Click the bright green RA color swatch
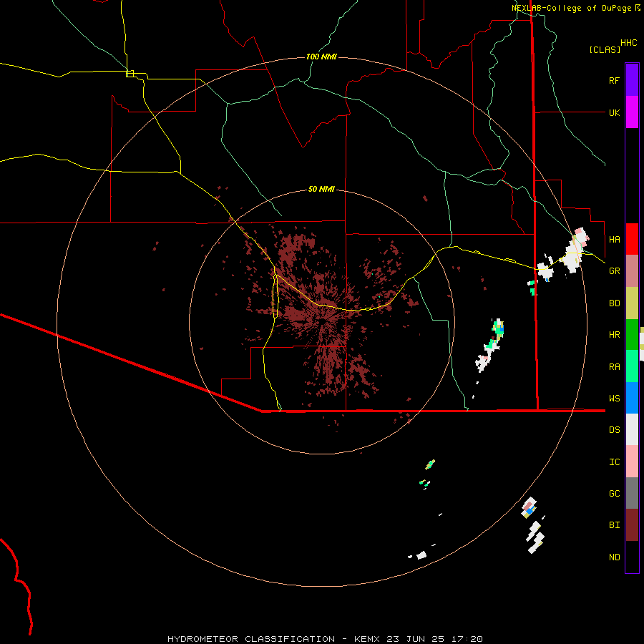Image resolution: width=644 pixels, height=644 pixels. point(632,366)
